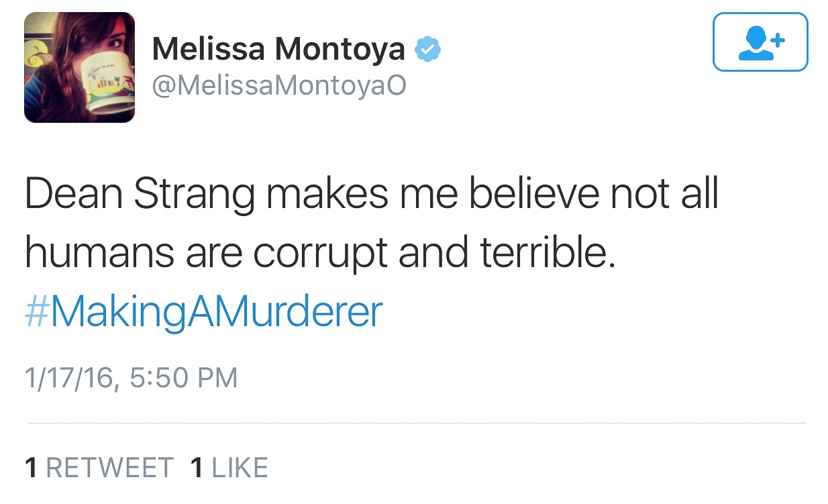Viewport: 828px width, 504px height.
Task: Click the tweet text starting 'Dean Strang'
Action: (x=371, y=195)
